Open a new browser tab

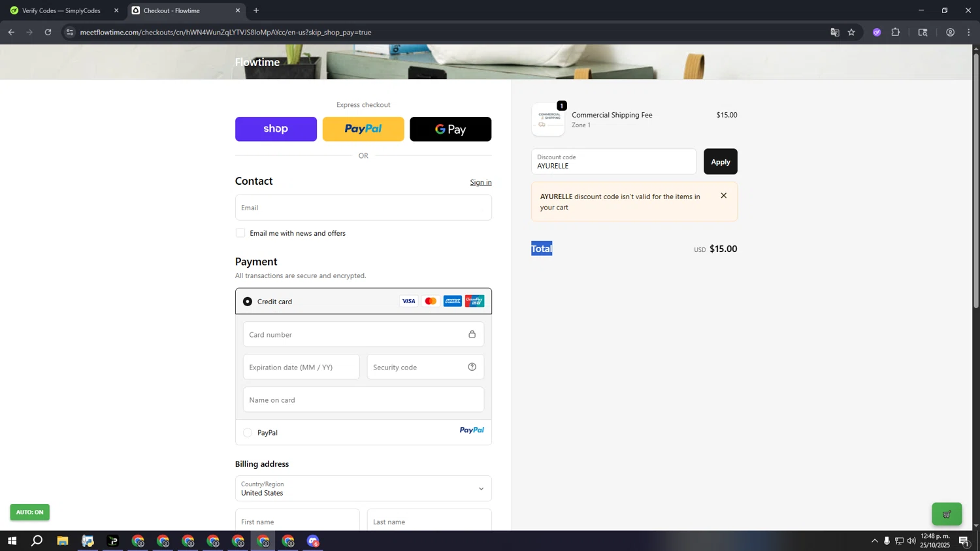pos(256,10)
